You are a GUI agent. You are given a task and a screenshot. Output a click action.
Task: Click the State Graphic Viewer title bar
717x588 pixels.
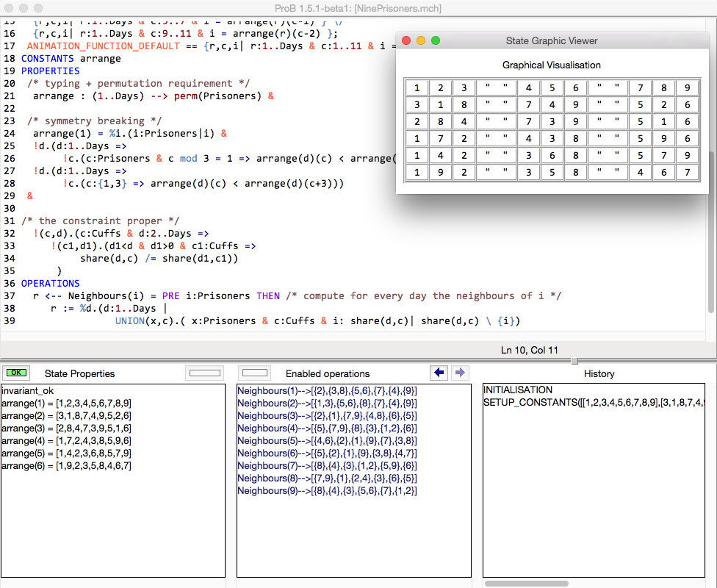click(556, 40)
